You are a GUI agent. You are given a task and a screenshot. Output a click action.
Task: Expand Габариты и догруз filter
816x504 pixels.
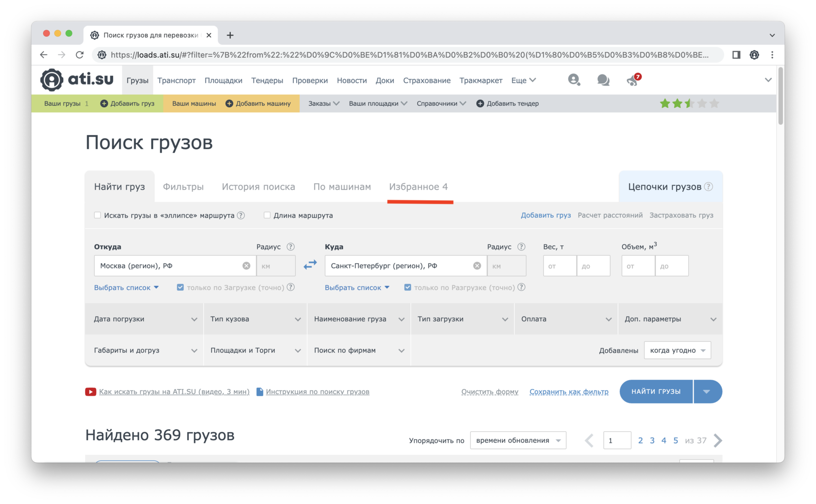(145, 350)
